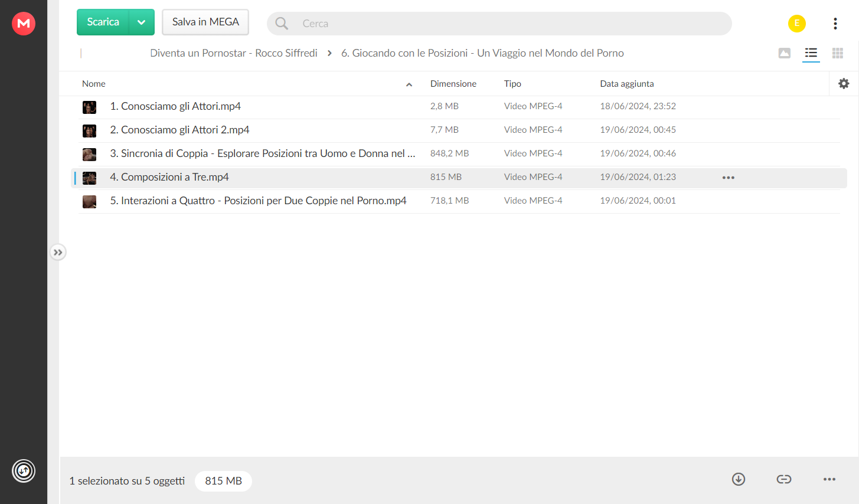Image resolution: width=859 pixels, height=504 pixels.
Task: Switch to image gallery view
Action: (785, 53)
